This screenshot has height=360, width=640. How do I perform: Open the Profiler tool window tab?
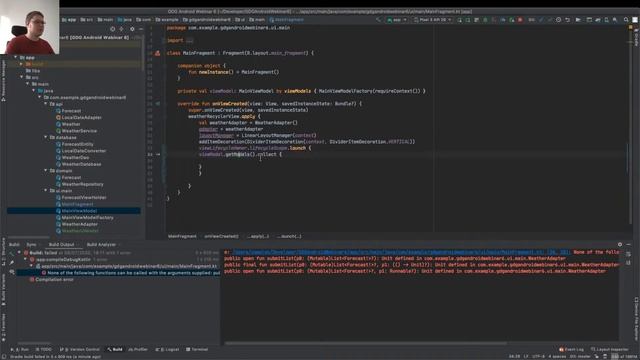[138, 349]
